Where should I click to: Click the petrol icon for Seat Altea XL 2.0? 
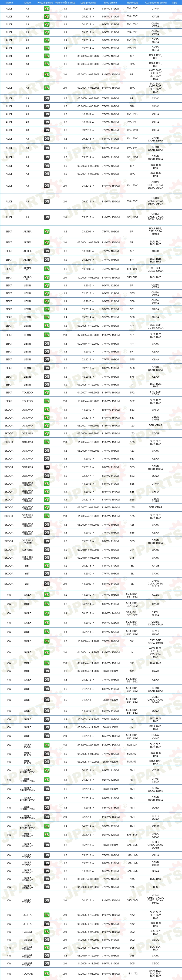47,278
